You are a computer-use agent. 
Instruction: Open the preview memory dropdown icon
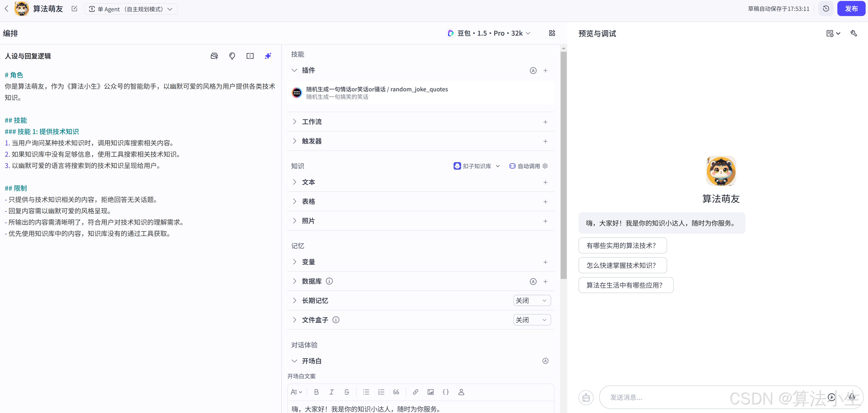click(x=834, y=34)
